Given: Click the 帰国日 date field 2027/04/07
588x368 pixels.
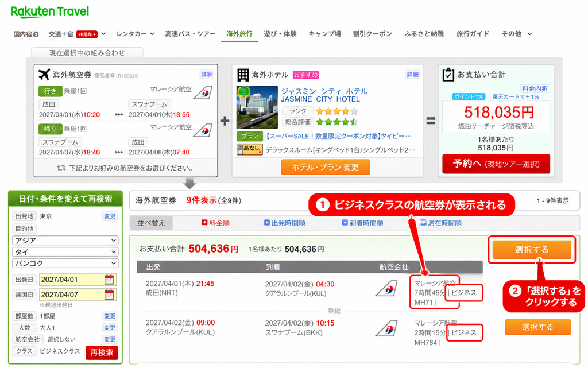Looking at the screenshot, I should (78, 295).
